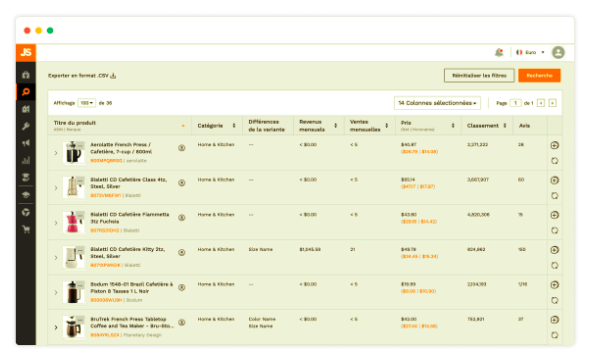The width and height of the screenshot is (592, 360).
Task: Click the Exporter en format .CSV link
Action: point(82,75)
